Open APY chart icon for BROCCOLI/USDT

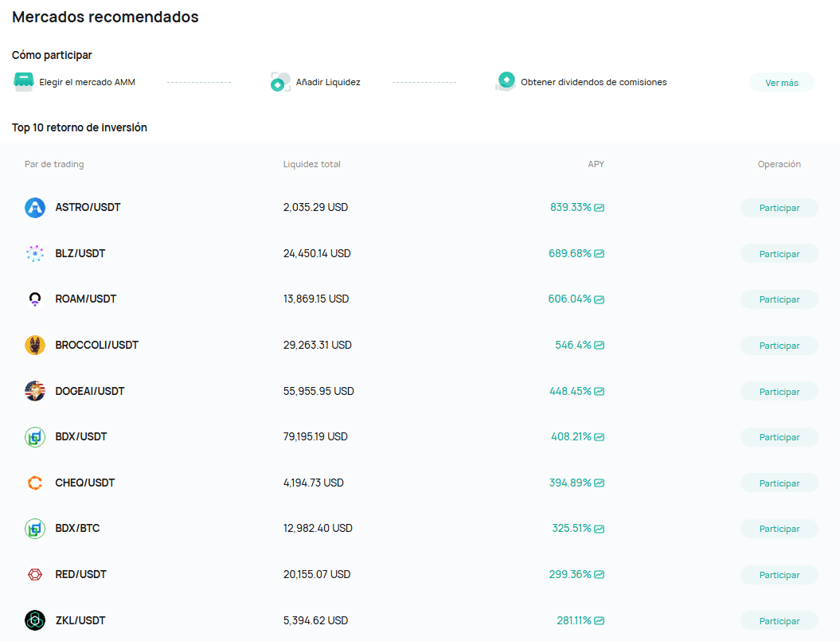pos(600,345)
